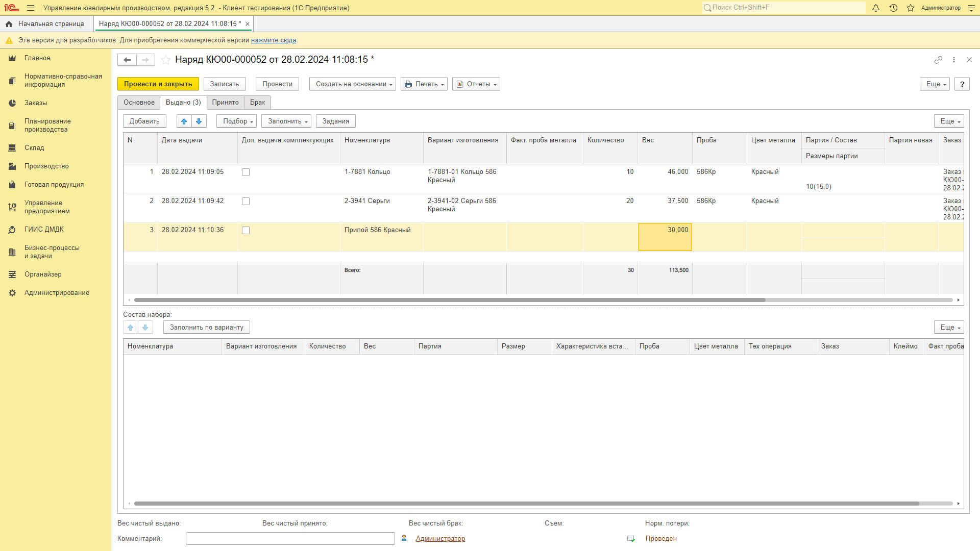Viewport: 980px width, 551px height.
Task: Click the Выдано table horizontal scrollbar
Action: (x=449, y=300)
